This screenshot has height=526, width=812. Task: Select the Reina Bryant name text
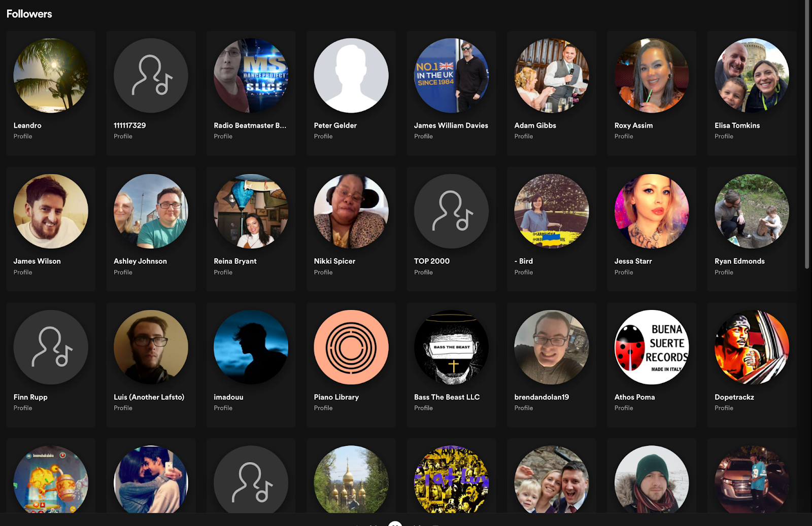coord(235,261)
